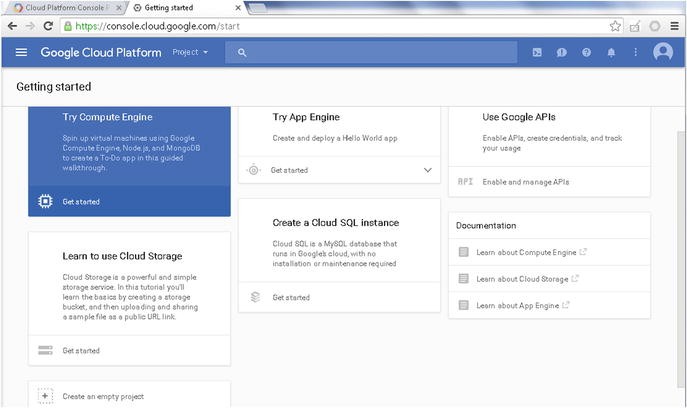
Task: Activate Cloud Shell icon in header
Action: [537, 52]
